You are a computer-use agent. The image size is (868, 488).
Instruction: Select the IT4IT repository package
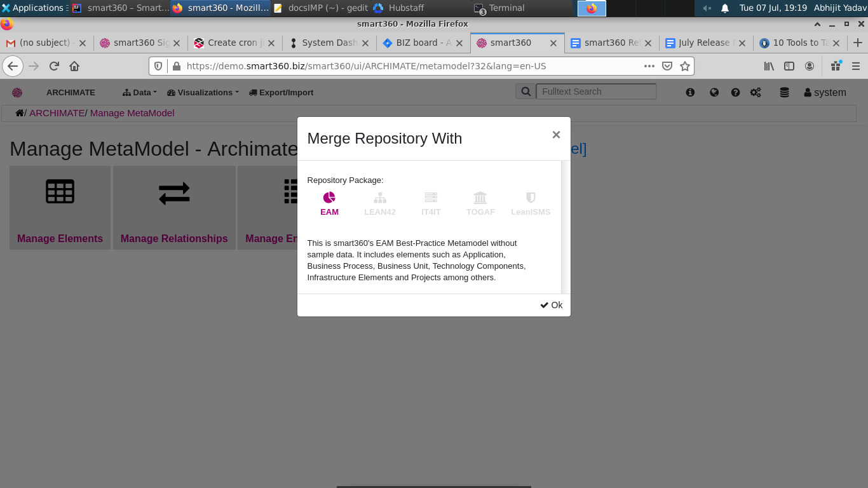[x=431, y=204]
